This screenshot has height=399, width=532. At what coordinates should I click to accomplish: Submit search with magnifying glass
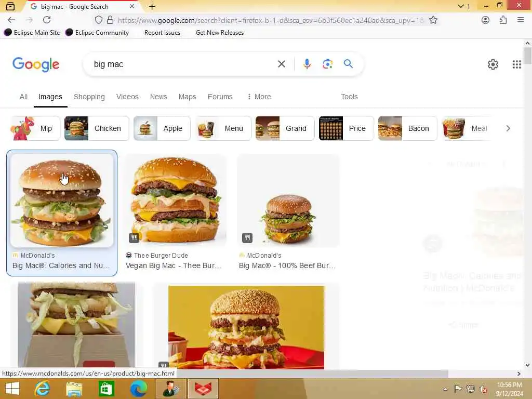click(x=348, y=64)
